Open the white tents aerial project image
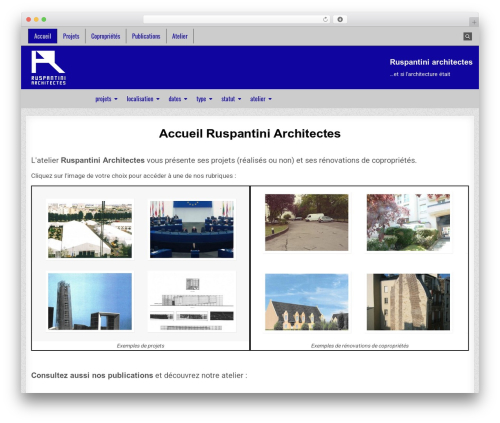The width and height of the screenshot is (500, 423). 90,229
